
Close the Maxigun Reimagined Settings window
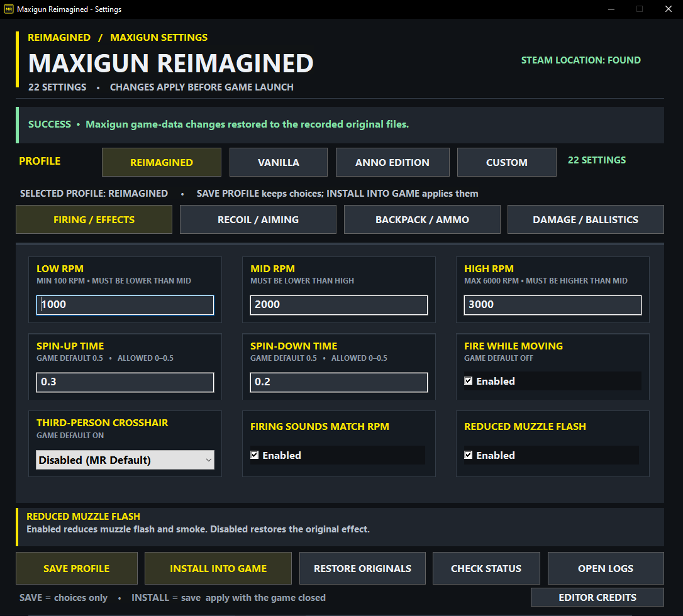click(668, 9)
